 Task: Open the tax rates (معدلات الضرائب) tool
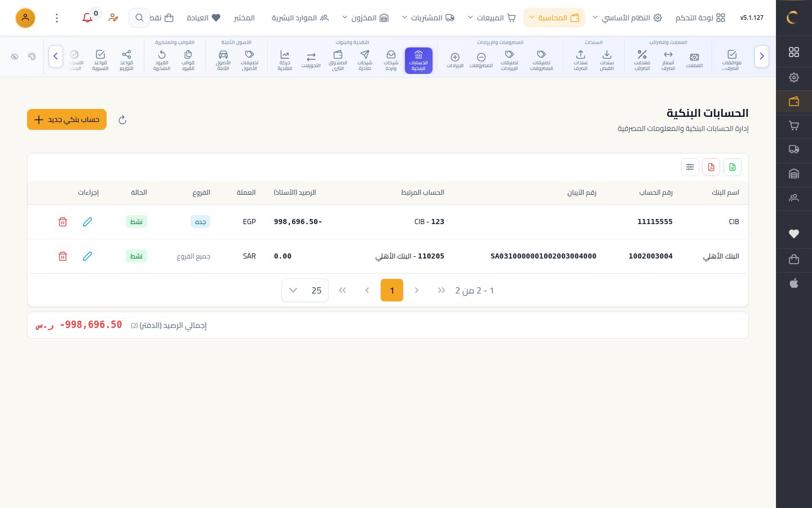coord(642,60)
